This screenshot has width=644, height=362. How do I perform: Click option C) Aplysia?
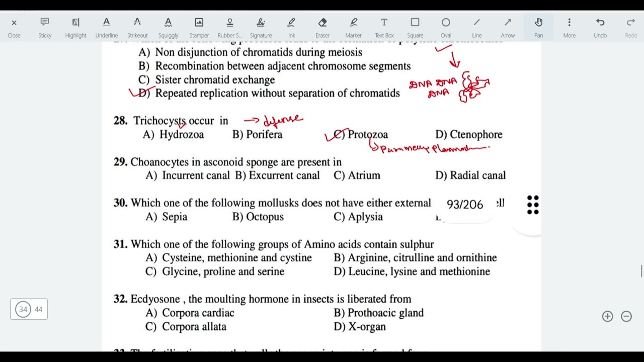coord(358,217)
